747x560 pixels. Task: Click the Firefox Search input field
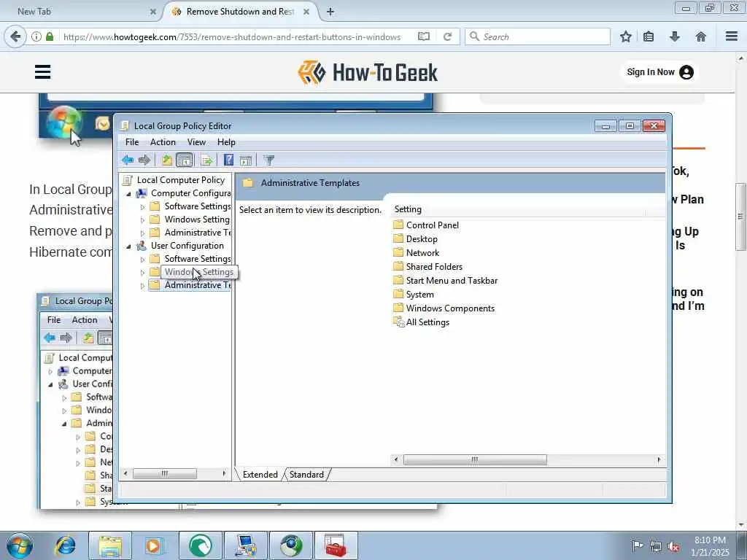[538, 36]
